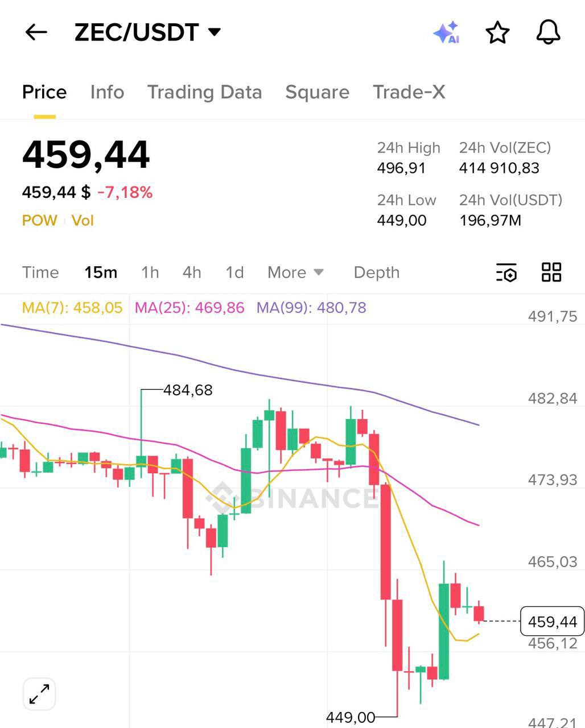Tap the Vol tag link

(83, 221)
